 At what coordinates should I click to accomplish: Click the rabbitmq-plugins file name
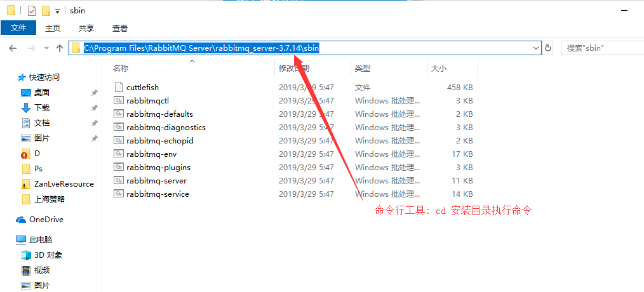click(159, 167)
